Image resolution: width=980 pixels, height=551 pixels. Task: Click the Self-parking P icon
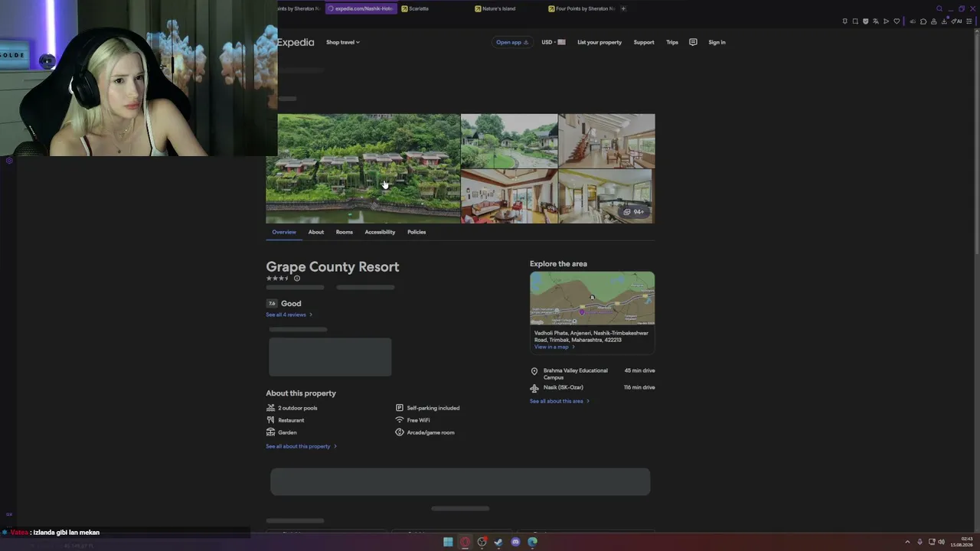pyautogui.click(x=400, y=408)
